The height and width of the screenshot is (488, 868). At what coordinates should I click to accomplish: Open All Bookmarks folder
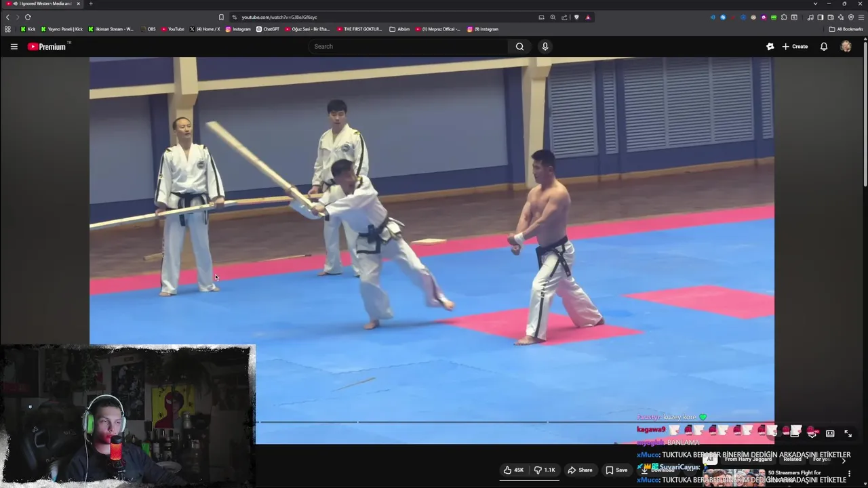[846, 29]
